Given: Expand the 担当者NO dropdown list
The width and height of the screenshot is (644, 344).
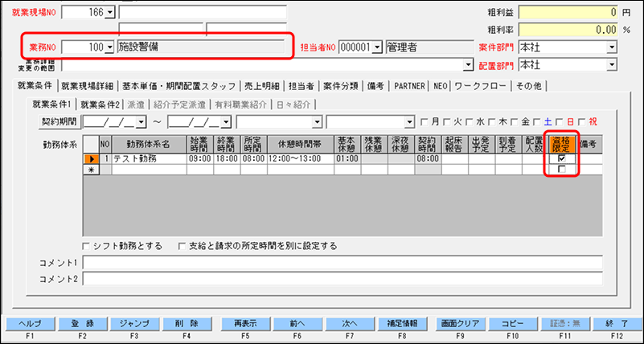Looking at the screenshot, I should pyautogui.click(x=376, y=47).
